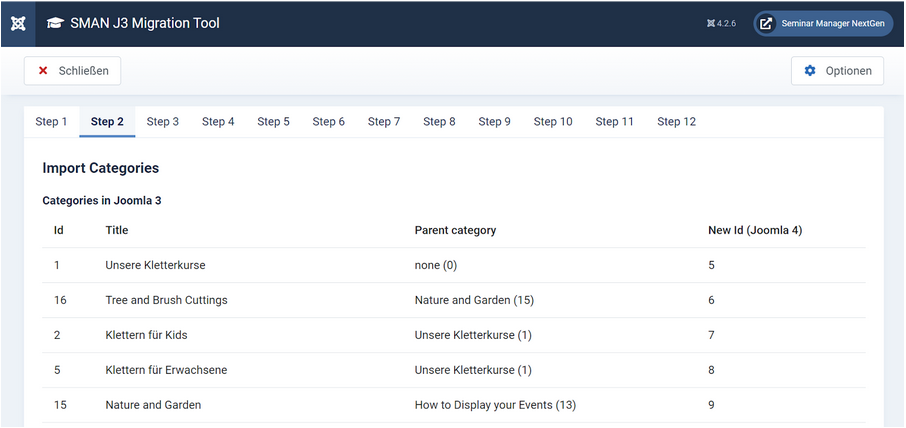Select the Step 6 tab
This screenshot has width=906, height=428.
point(329,122)
